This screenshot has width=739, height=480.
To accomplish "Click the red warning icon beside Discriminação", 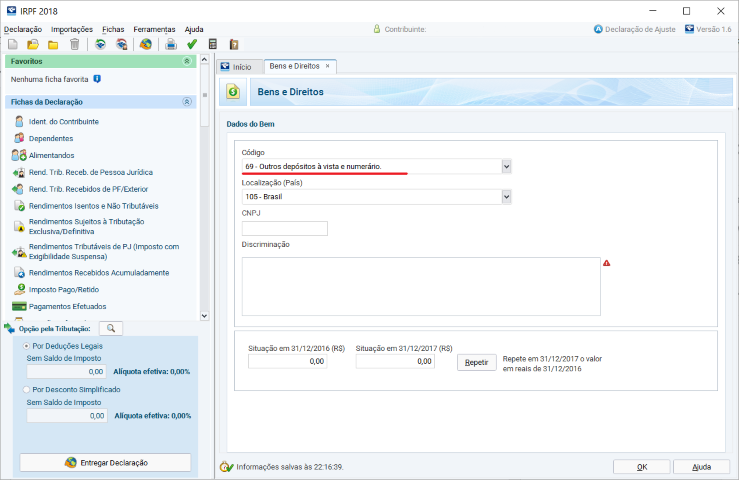I will pos(606,263).
